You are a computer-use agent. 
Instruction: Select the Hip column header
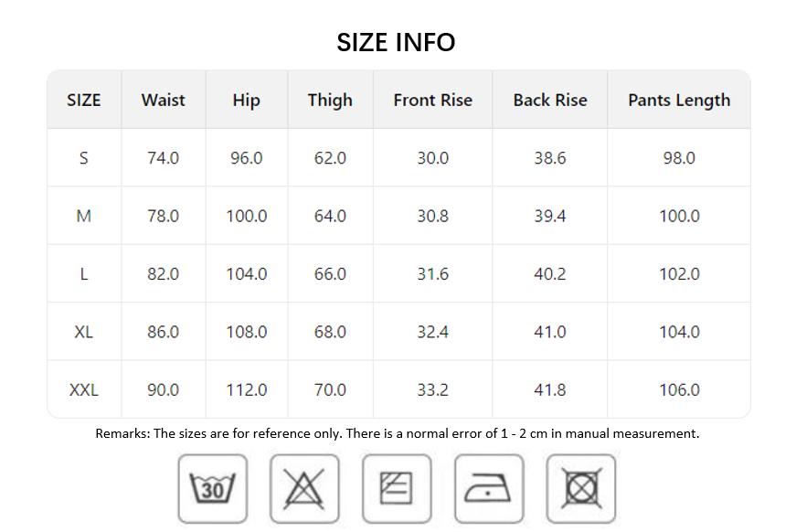pos(246,100)
